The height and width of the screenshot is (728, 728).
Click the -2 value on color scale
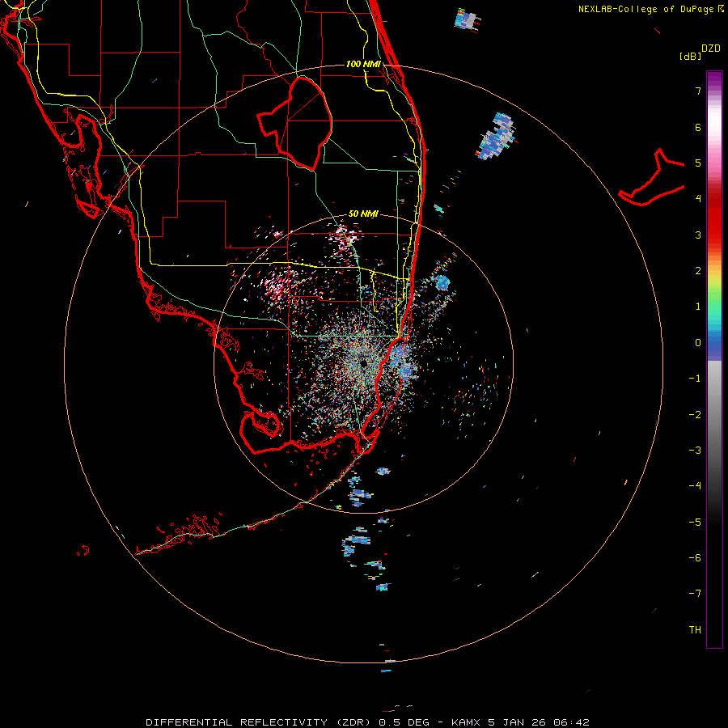pos(695,415)
